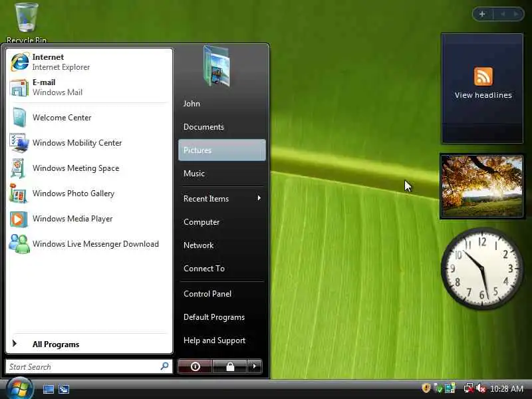The image size is (532, 399).
Task: Click in the Start Search field
Action: coord(89,366)
